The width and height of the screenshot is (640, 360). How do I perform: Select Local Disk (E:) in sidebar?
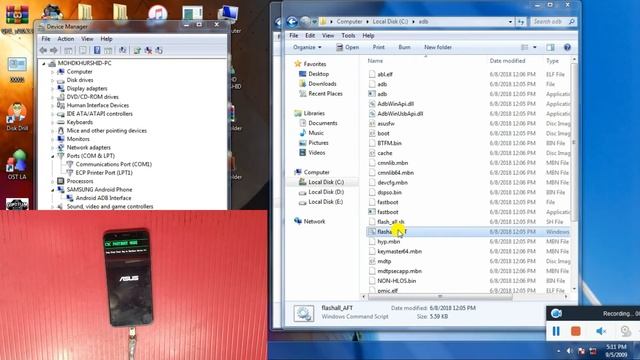point(325,202)
